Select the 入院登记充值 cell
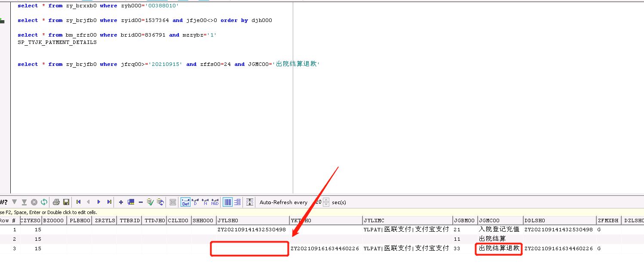This screenshot has height=264, width=644. click(500, 230)
